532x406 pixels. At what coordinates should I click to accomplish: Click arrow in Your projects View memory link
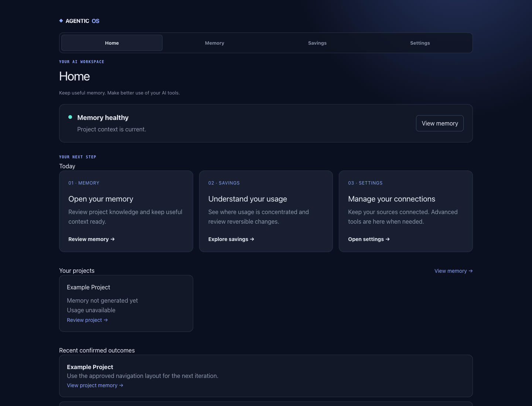(x=470, y=271)
